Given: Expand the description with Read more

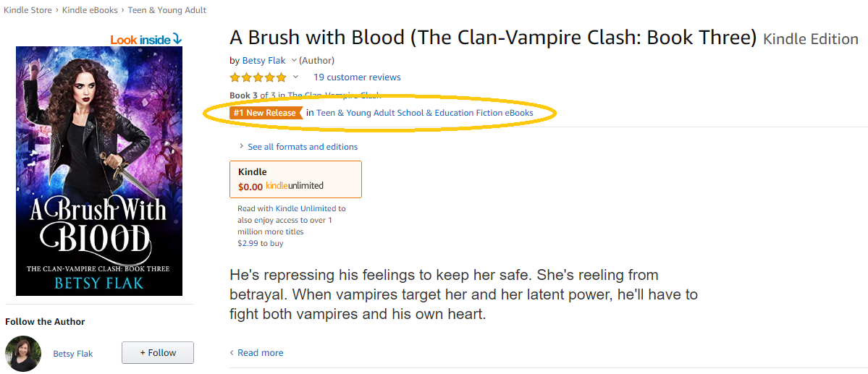Looking at the screenshot, I should click(x=260, y=353).
